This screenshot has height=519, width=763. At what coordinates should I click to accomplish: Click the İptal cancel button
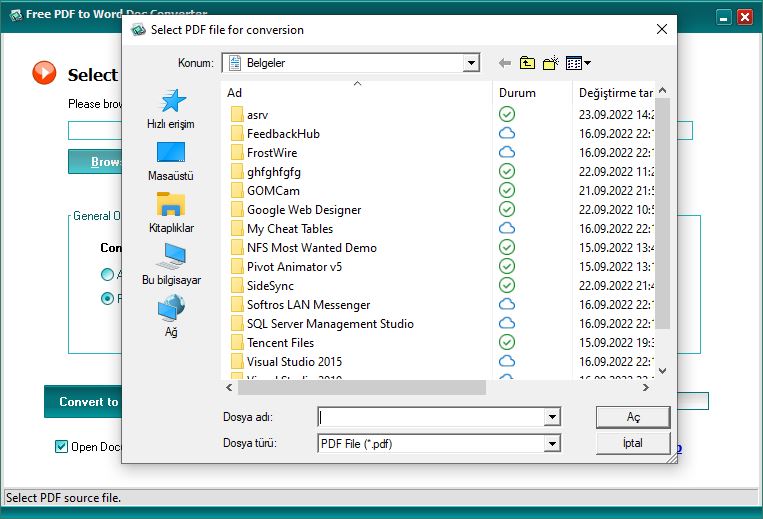pyautogui.click(x=633, y=443)
